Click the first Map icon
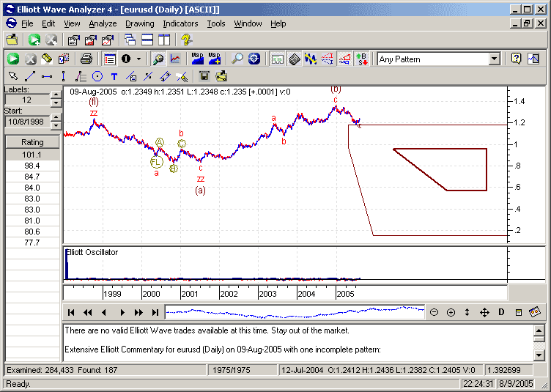Screen dimensions: 551x392 point(197,59)
